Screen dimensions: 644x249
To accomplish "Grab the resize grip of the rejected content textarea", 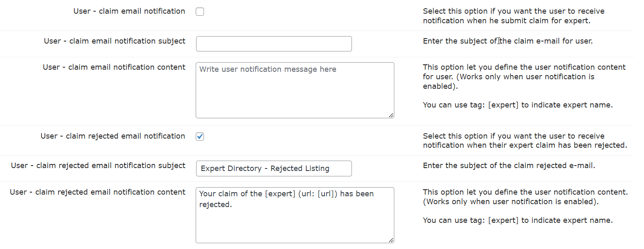I will (391, 240).
